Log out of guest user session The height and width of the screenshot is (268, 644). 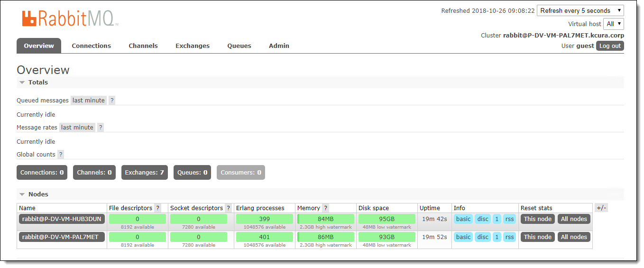[609, 46]
